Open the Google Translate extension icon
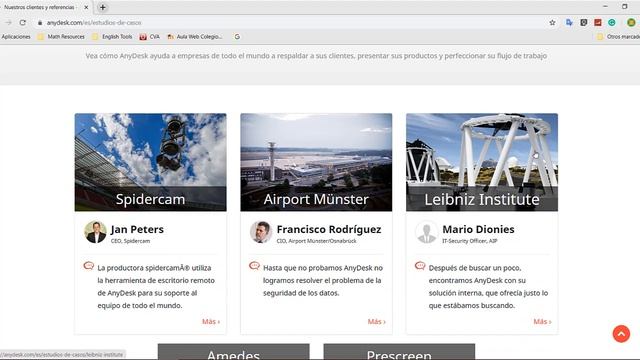640x360 pixels. (569, 23)
